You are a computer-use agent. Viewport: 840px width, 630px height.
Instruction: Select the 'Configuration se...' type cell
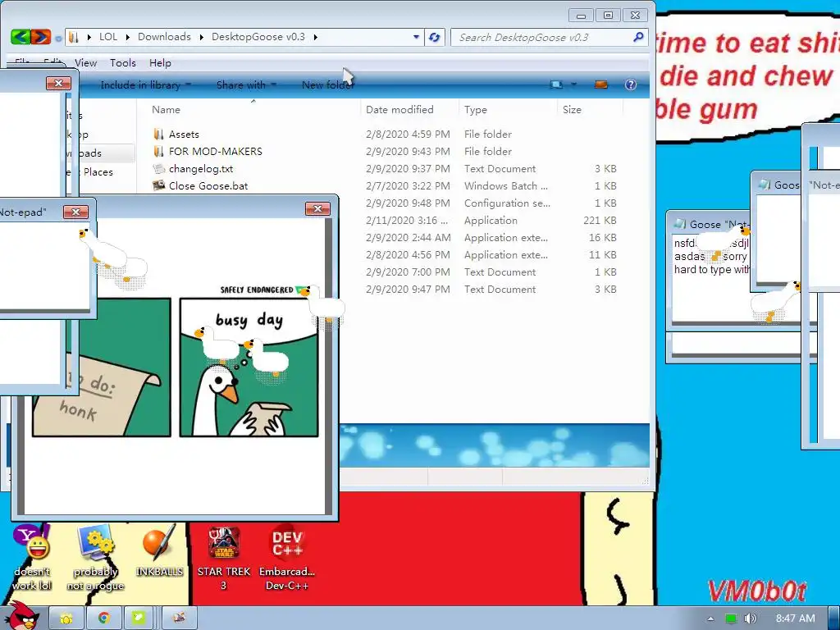click(507, 203)
